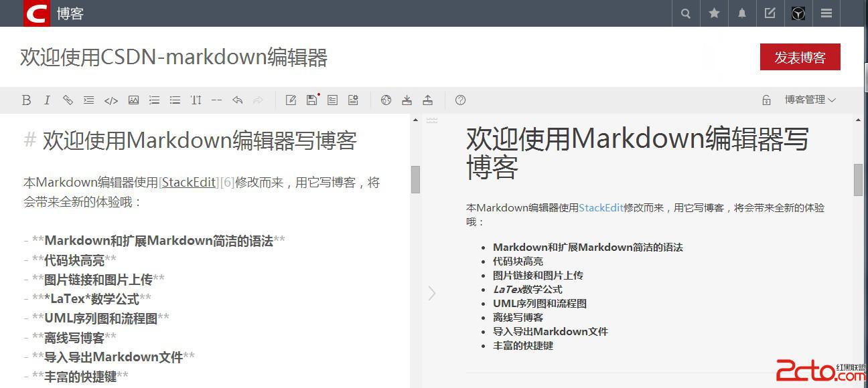The image size is (868, 388).
Task: Click the write-post icon in the top bar
Action: tap(770, 13)
